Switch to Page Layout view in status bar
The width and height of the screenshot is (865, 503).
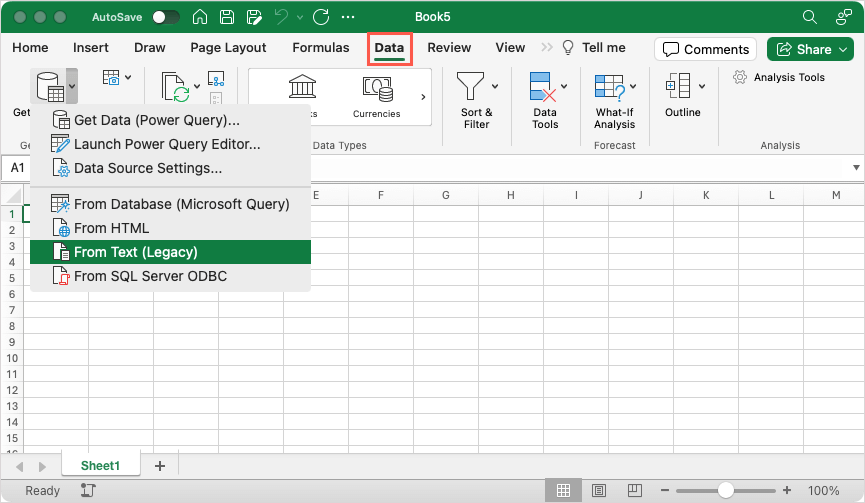coord(598,491)
